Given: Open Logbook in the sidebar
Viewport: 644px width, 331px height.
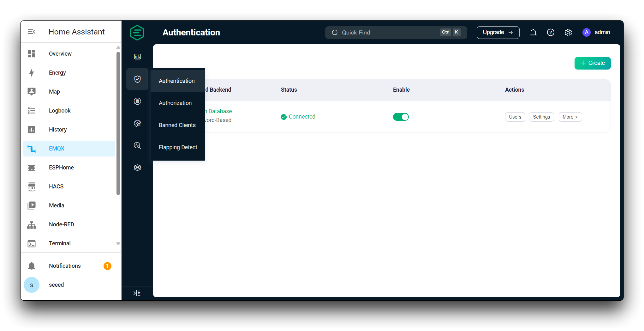Looking at the screenshot, I should pyautogui.click(x=69, y=111).
